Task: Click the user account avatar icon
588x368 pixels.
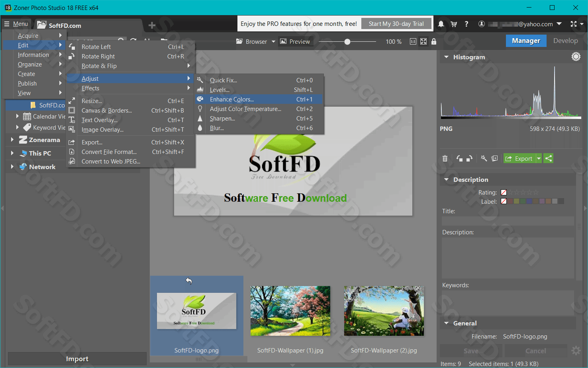Action: (x=482, y=24)
